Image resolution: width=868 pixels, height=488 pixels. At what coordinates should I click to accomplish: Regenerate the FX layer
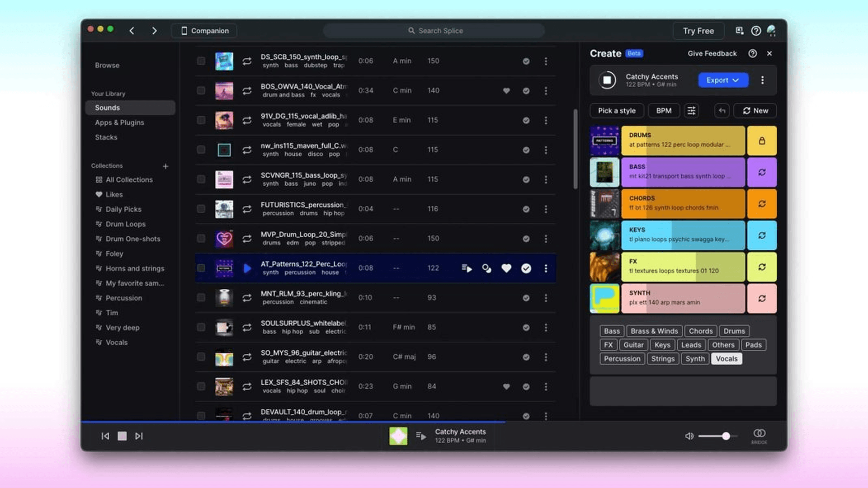(x=762, y=267)
